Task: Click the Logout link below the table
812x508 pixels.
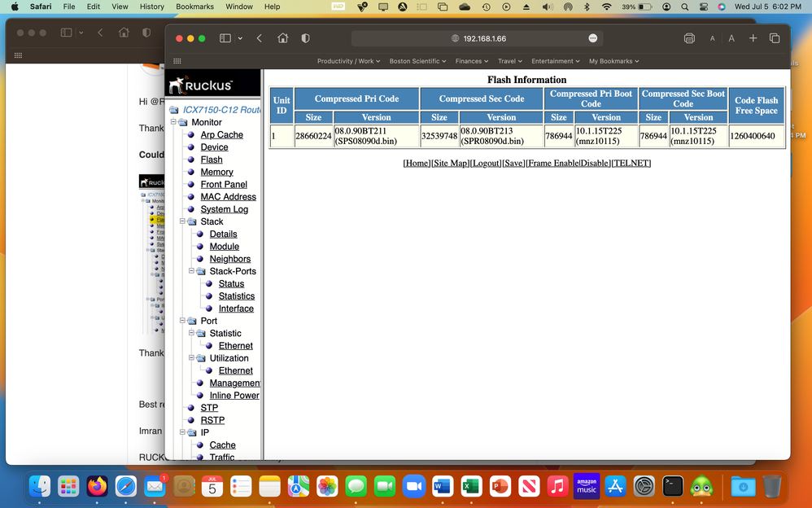Action: coord(485,163)
